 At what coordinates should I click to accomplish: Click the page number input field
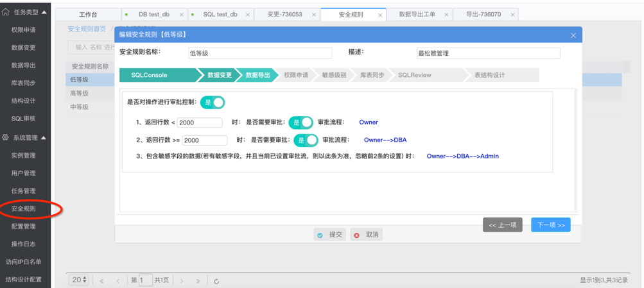pyautogui.click(x=145, y=280)
